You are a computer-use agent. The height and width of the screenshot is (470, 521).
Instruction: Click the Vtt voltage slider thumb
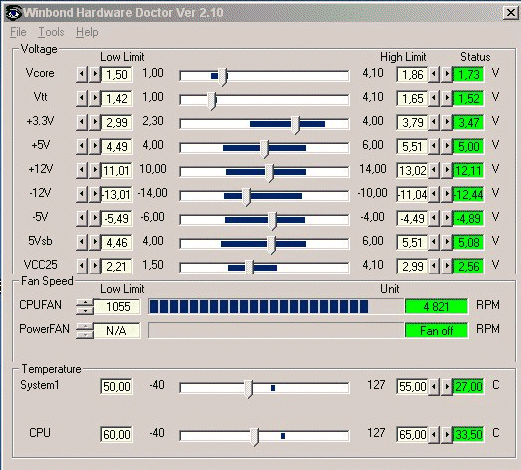[x=212, y=101]
